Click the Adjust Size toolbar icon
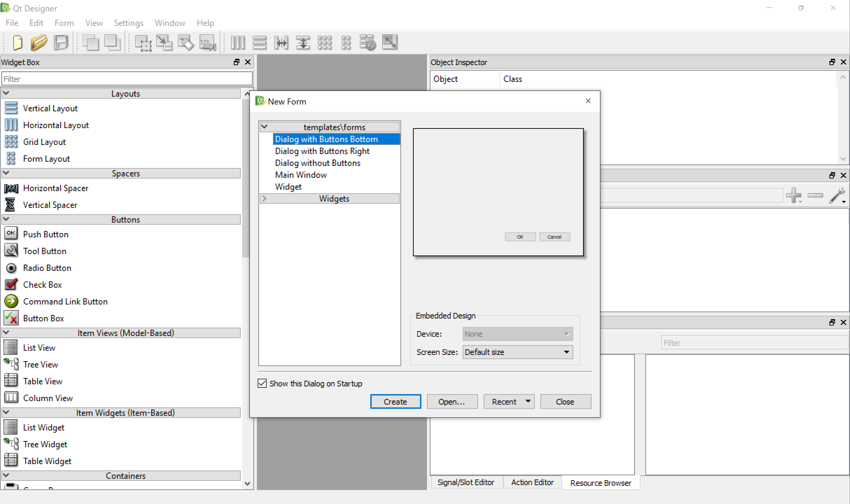The height and width of the screenshot is (504, 850). click(389, 43)
